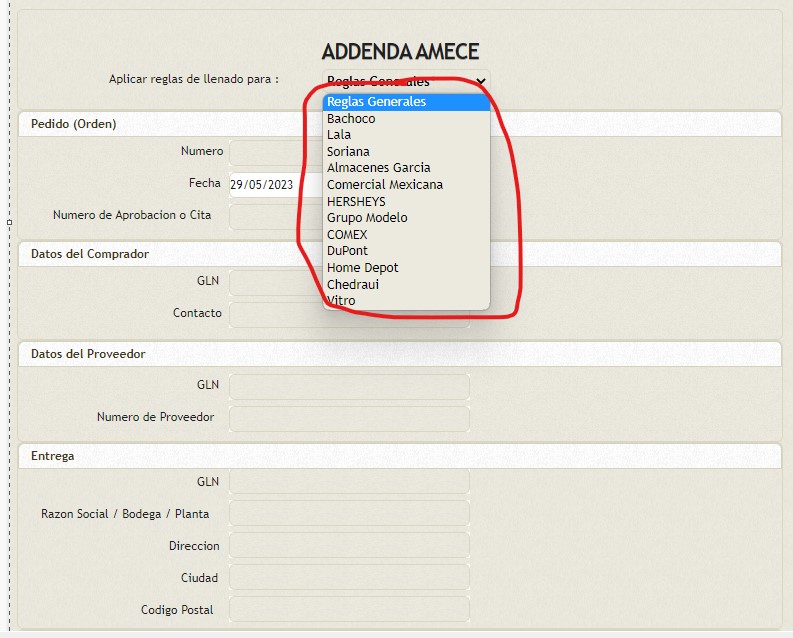Click the Codigo Postal label
Screen dimensions: 793x638
click(x=177, y=610)
